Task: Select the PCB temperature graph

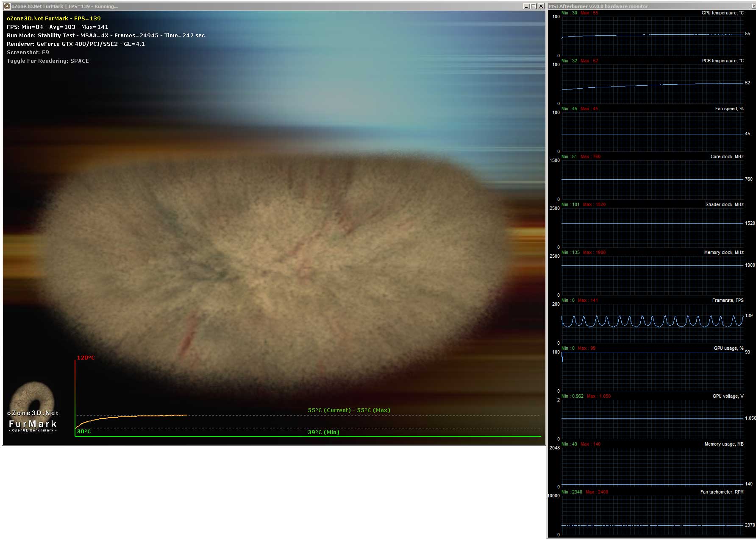Action: tap(653, 84)
